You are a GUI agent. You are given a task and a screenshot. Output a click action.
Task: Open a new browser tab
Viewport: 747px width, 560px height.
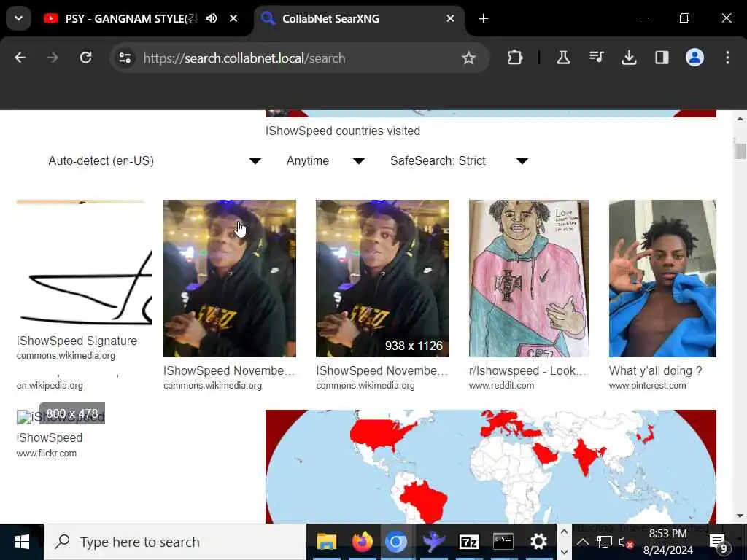pyautogui.click(x=484, y=18)
